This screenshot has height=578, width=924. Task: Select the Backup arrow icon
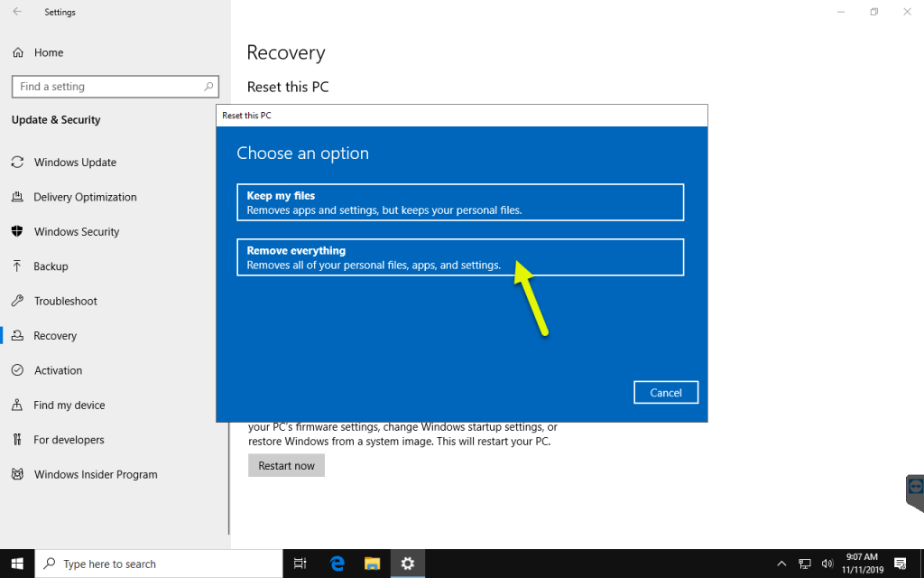pos(18,266)
